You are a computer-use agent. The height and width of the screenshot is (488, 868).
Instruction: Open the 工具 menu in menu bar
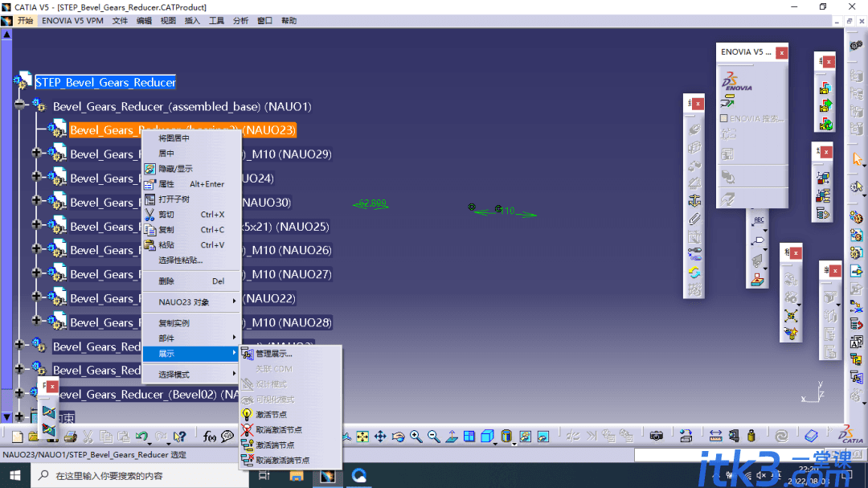216,21
